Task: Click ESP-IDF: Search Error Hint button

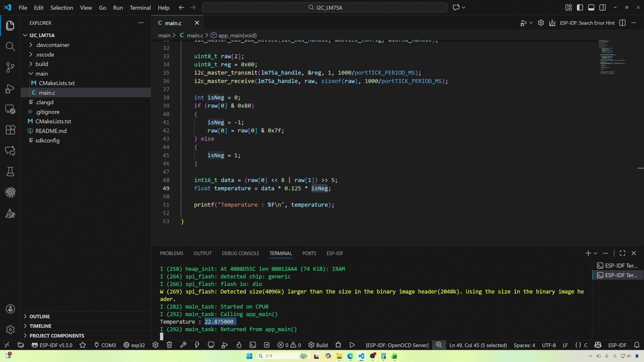Action: coord(587,23)
